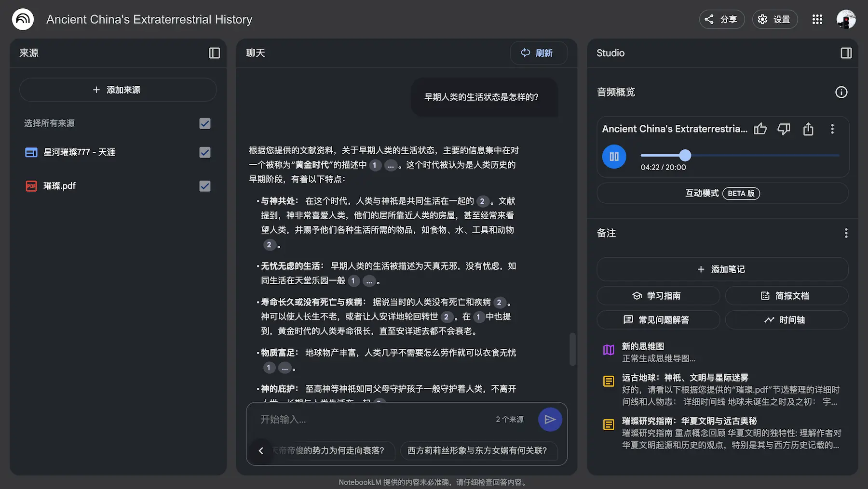Screen dimensions: 868x489
Task: Pause the audio overview playback
Action: point(614,157)
